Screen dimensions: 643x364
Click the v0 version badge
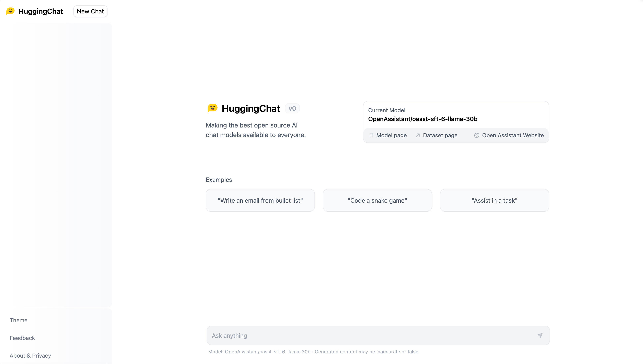(292, 108)
